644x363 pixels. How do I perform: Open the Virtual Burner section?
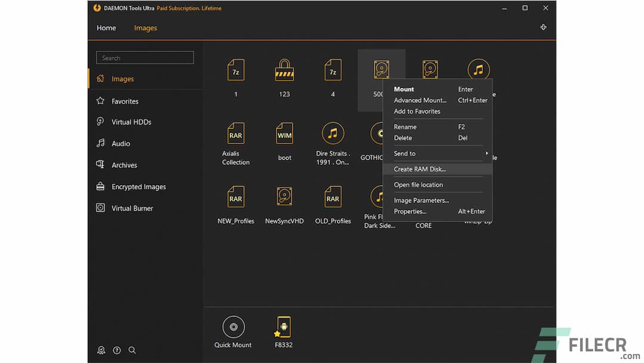(132, 208)
